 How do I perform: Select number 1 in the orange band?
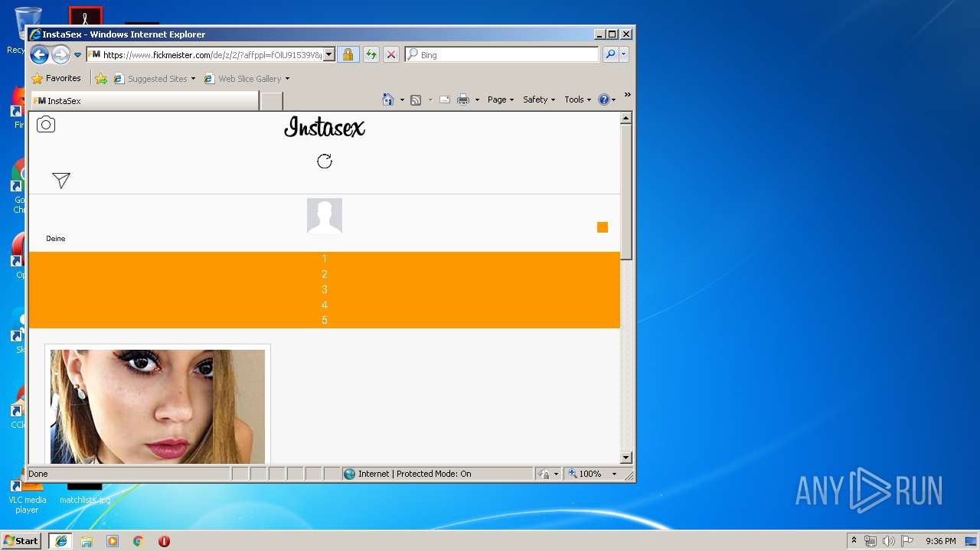325,259
